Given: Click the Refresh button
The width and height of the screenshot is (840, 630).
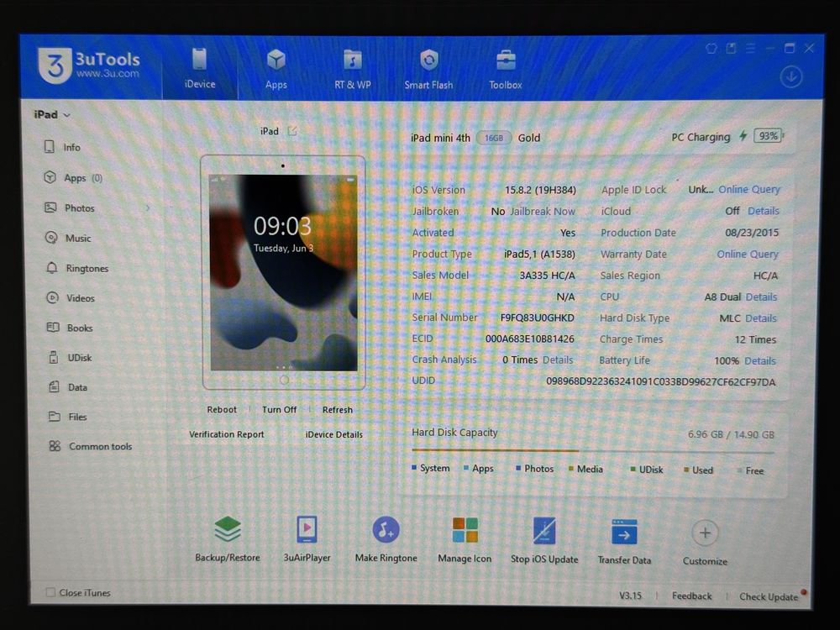Looking at the screenshot, I should [x=338, y=409].
